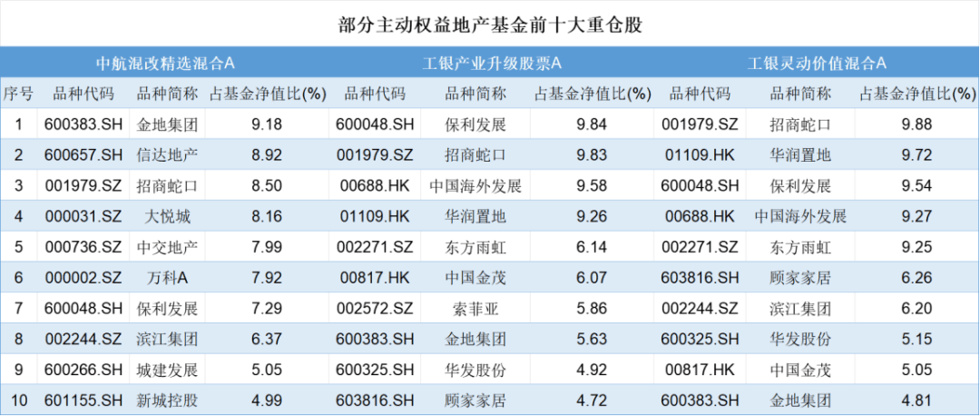Select the value 8.16
The height and width of the screenshot is (416, 980).
click(266, 217)
